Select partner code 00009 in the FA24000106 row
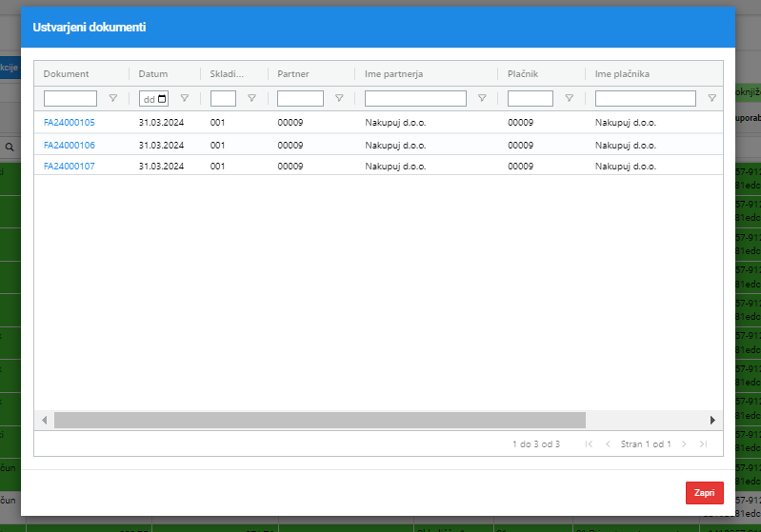761x532 pixels. coord(290,146)
